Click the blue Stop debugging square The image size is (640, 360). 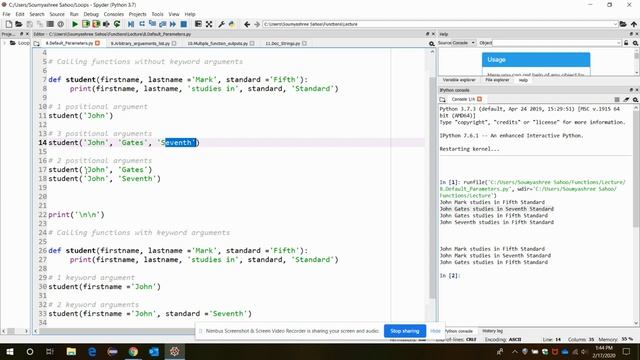(x=184, y=24)
